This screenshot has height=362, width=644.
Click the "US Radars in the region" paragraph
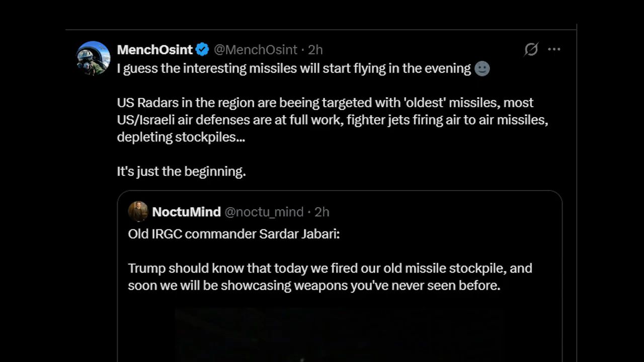click(x=325, y=103)
